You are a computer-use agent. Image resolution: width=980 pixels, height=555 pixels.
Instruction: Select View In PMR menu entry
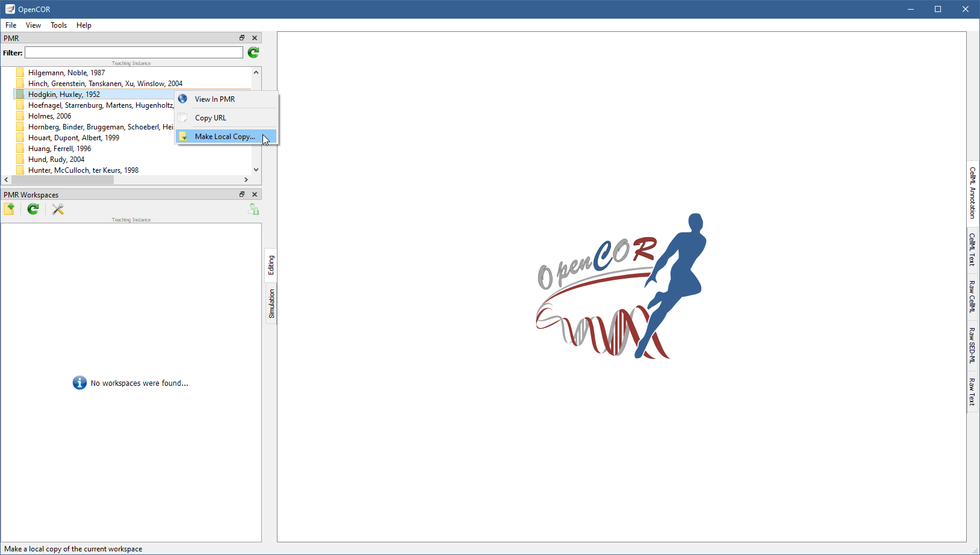click(x=214, y=99)
